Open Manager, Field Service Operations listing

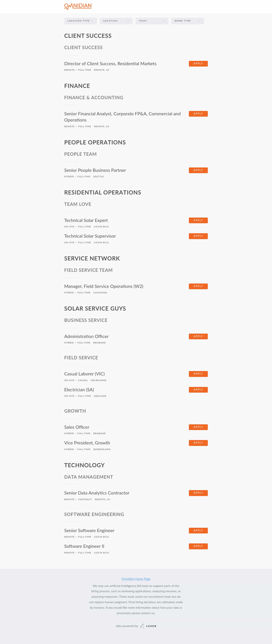tap(104, 286)
